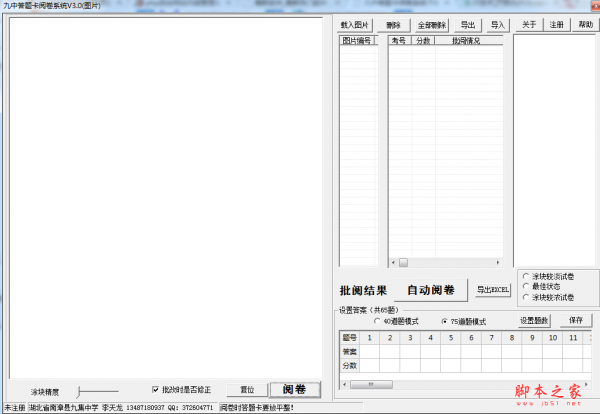Select the 最佳状态 radio option
This screenshot has width=600, height=414.
pyautogui.click(x=526, y=286)
